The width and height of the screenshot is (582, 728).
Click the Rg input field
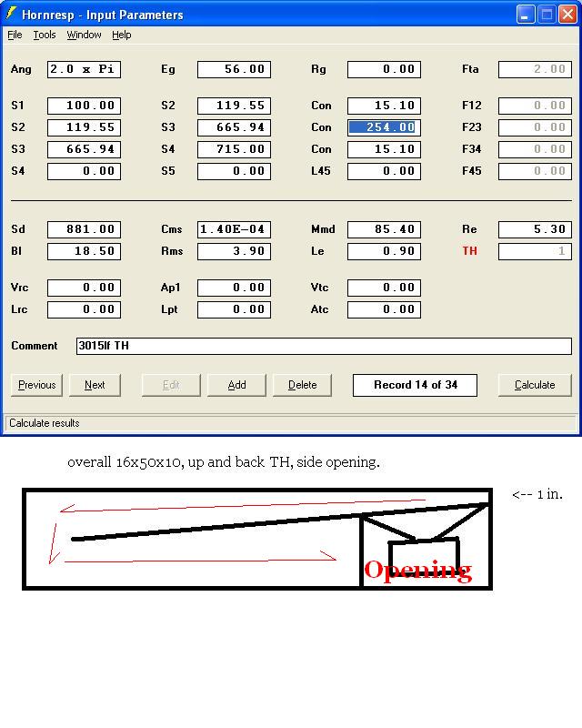385,70
